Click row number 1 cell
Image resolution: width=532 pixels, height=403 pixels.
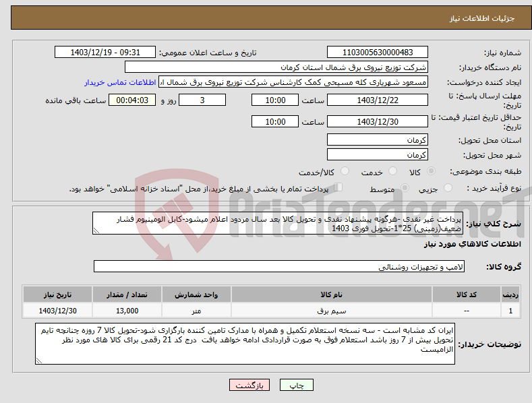point(510,311)
